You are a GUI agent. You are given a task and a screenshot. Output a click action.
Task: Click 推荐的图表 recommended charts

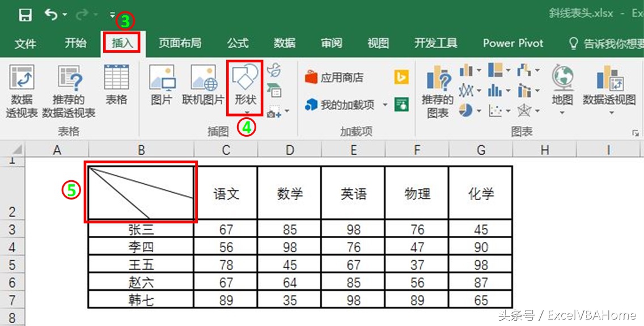[438, 91]
